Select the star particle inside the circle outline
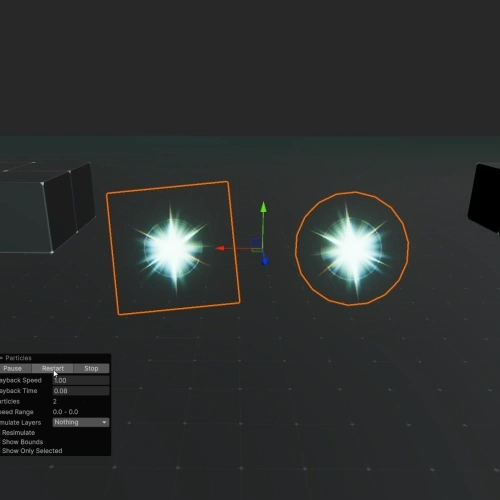500x500 pixels. [352, 249]
